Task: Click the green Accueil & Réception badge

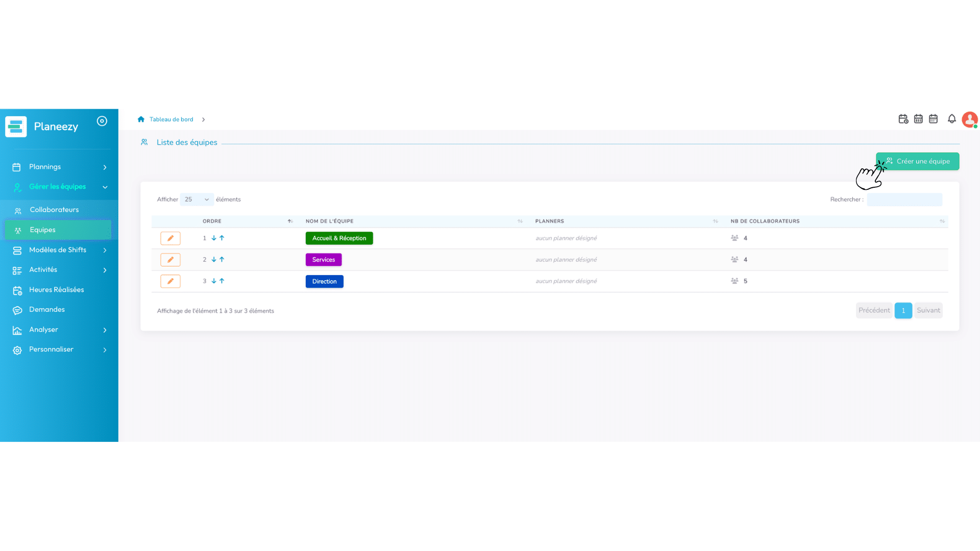Action: pos(339,238)
